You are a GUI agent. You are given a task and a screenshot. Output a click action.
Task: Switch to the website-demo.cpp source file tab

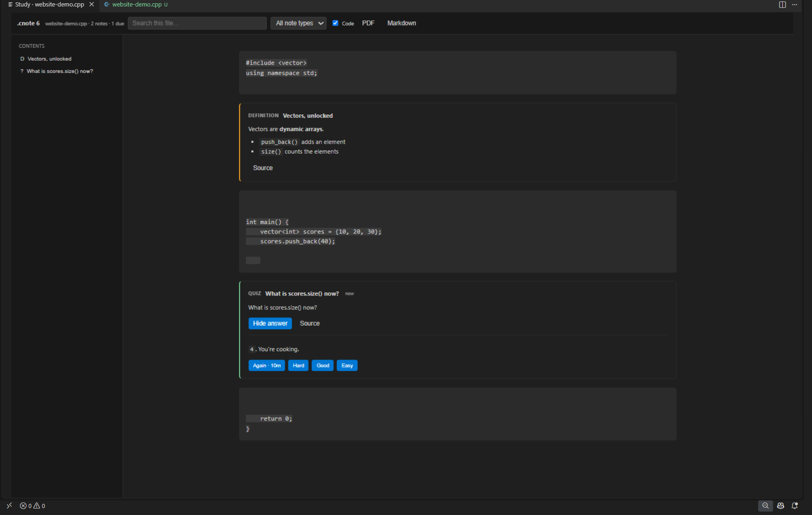pos(137,4)
